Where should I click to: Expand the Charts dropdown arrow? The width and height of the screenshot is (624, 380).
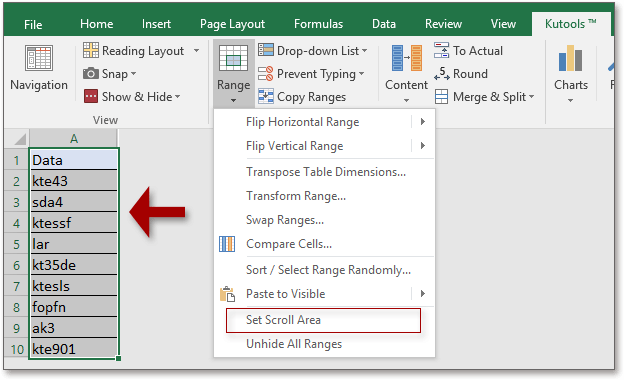pos(570,100)
